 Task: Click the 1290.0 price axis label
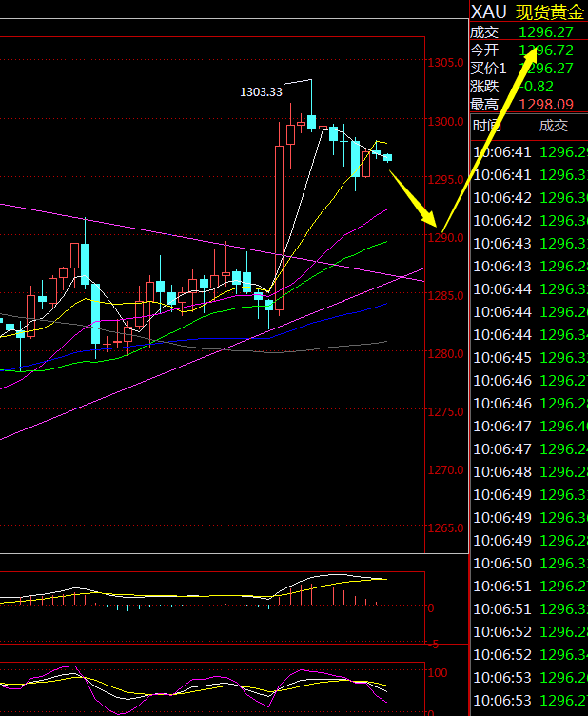445,237
